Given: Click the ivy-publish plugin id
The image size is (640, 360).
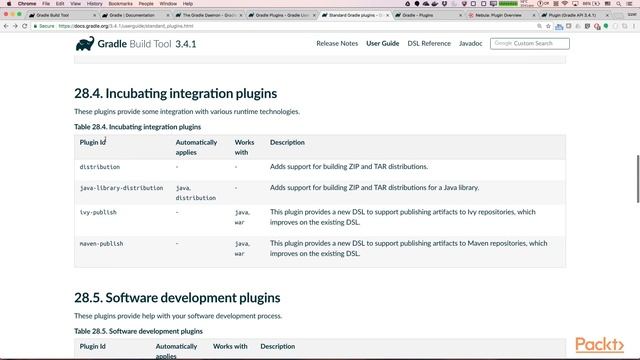Looking at the screenshot, I should coord(98,212).
